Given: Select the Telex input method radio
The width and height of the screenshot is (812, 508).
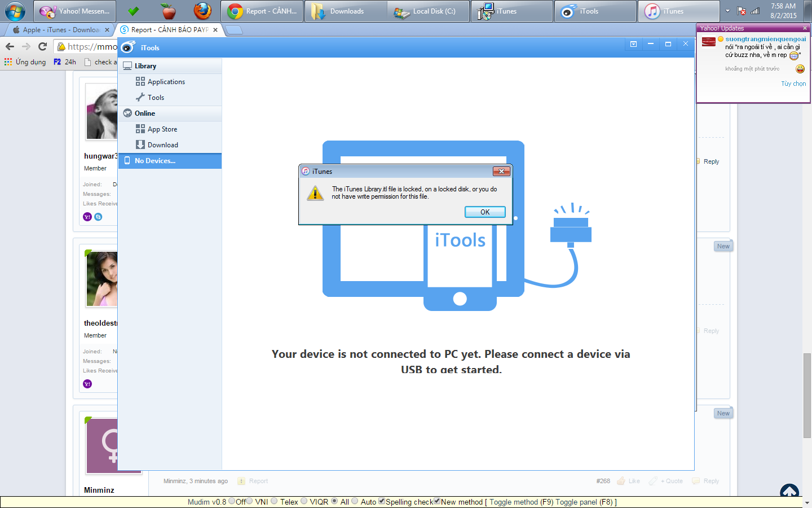Looking at the screenshot, I should 274,501.
